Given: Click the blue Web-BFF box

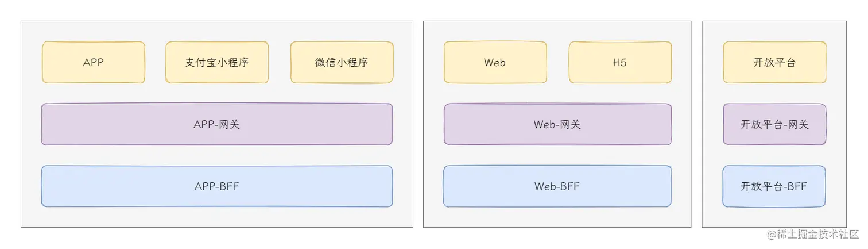Looking at the screenshot, I should 557,186.
